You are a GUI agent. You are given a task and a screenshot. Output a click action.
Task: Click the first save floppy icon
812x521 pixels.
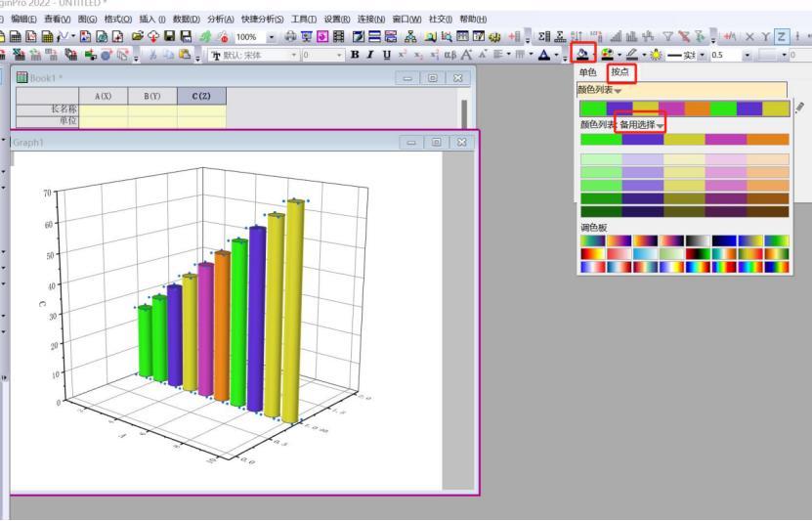coord(169,36)
